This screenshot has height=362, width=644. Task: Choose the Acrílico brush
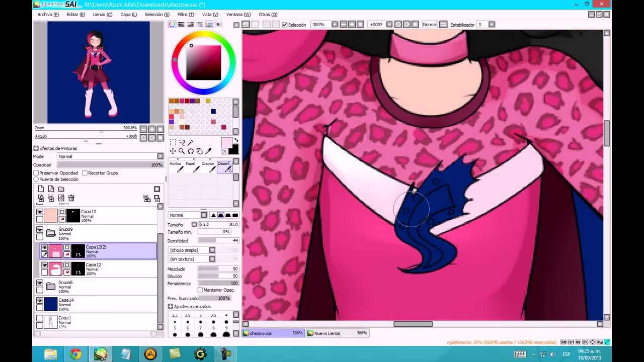click(176, 166)
